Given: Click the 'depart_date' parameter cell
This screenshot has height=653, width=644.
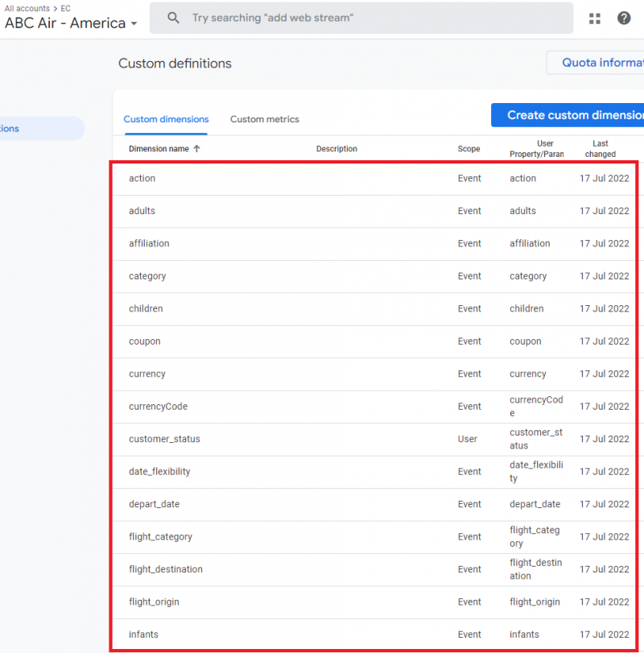Looking at the screenshot, I should [x=535, y=504].
